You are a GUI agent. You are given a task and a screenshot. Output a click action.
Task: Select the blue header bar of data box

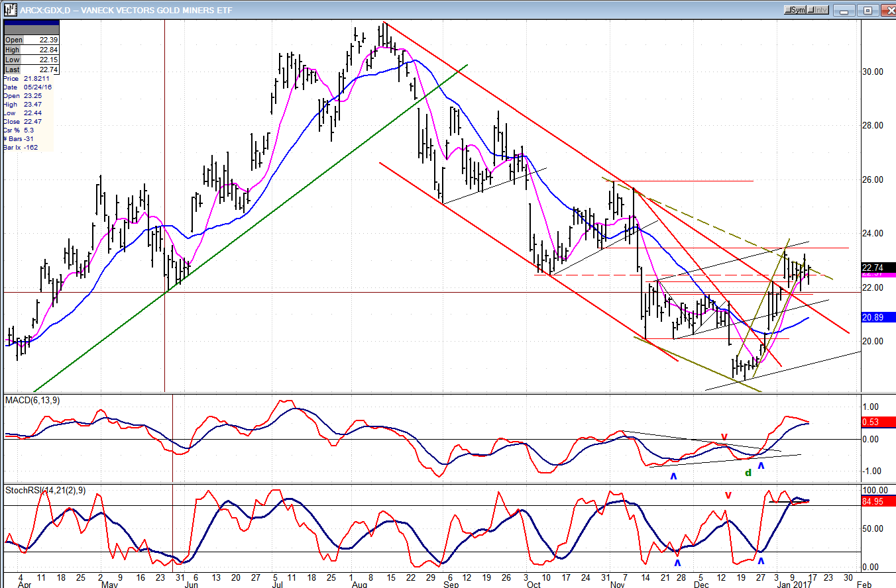[x=31, y=28]
